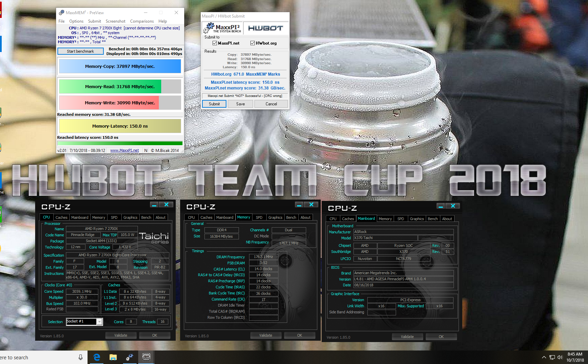Viewport: 588px width, 364px height.
Task: Open the www.MaxxPI.net link
Action: pyautogui.click(x=124, y=151)
